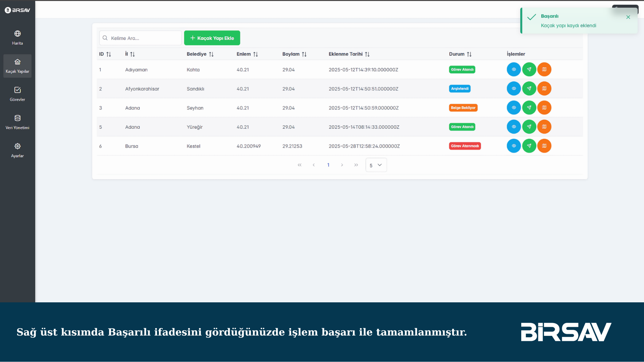Viewport: 644px width, 362px height.
Task: Click the Görev Atandı badge in Yüreğir row
Action: coord(462,127)
